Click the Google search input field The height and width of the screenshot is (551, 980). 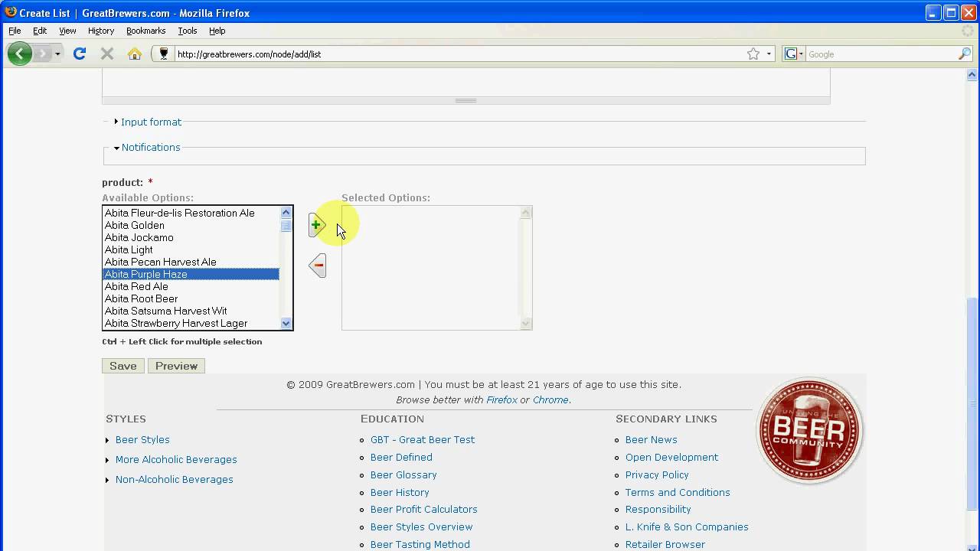point(880,54)
